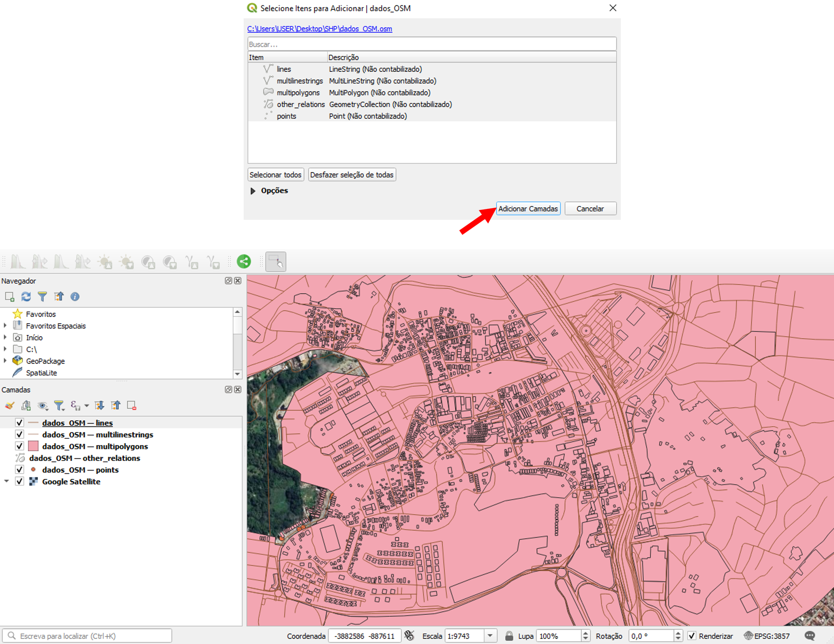The width and height of the screenshot is (834, 644).
Task: Click remove layer icon in Camadas toolbar
Action: click(132, 405)
